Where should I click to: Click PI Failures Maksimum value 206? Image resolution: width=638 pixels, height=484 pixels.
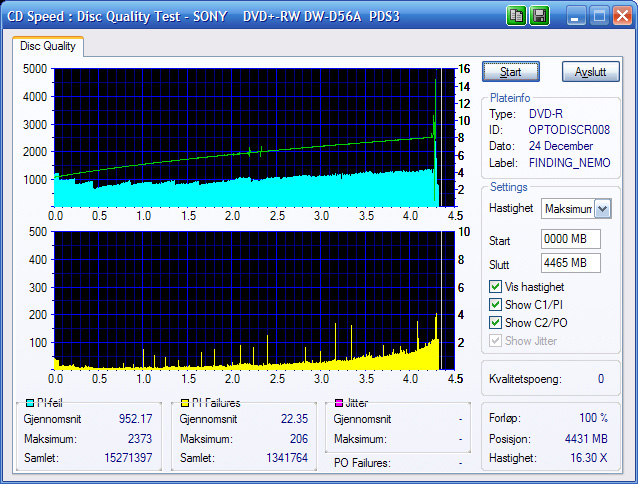click(299, 438)
